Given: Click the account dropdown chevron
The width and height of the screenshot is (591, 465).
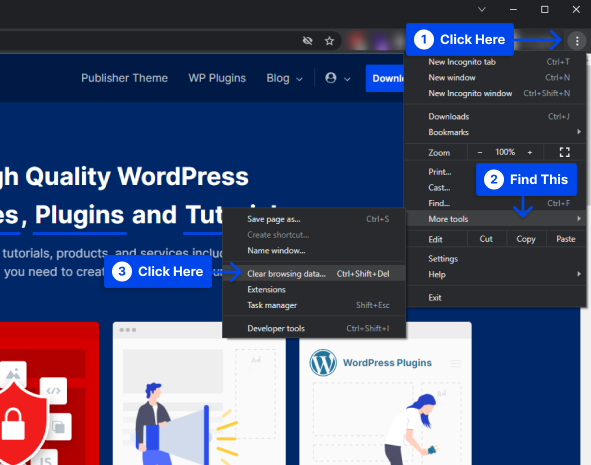Looking at the screenshot, I should (x=347, y=79).
